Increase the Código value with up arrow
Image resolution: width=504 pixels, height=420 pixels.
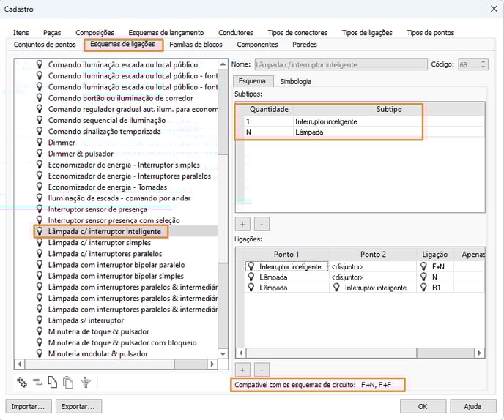483,61
